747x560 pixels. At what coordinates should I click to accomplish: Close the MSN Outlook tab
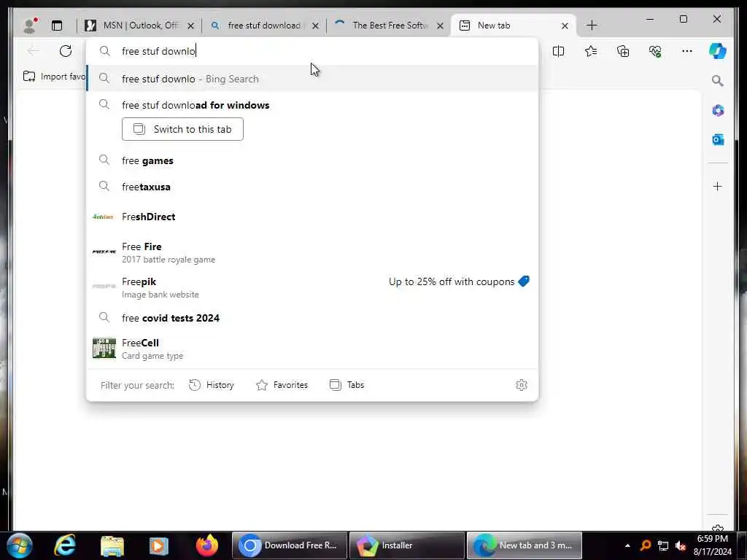(190, 26)
